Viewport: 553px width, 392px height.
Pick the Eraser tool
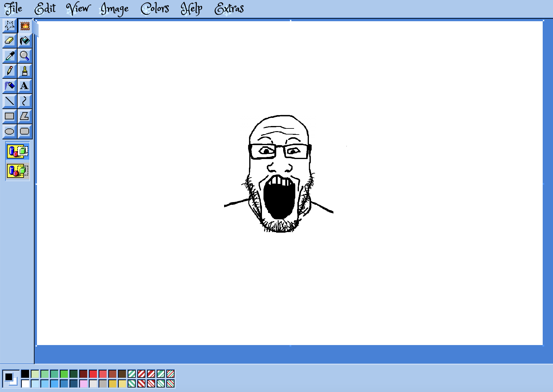point(10,41)
